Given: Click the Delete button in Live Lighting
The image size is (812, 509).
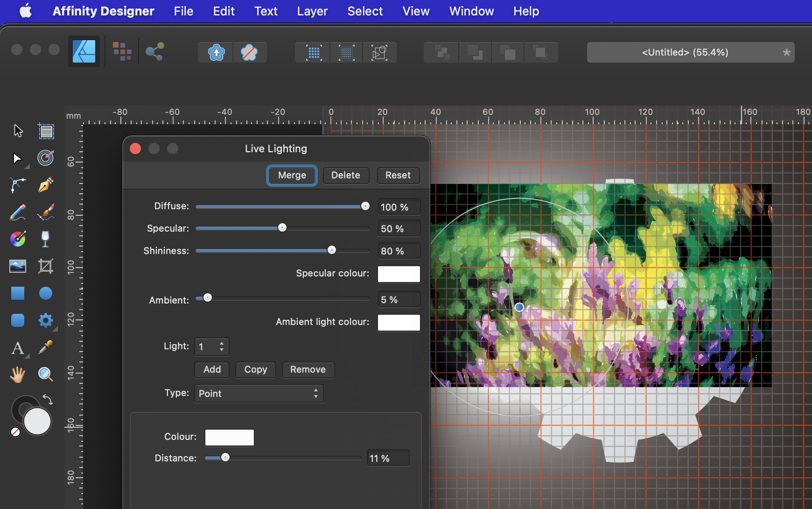Looking at the screenshot, I should [346, 176].
